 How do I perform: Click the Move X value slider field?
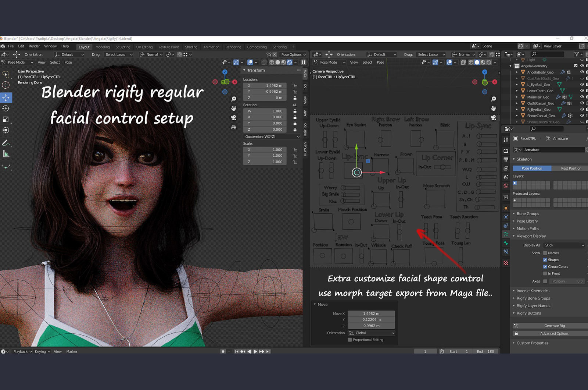(371, 314)
